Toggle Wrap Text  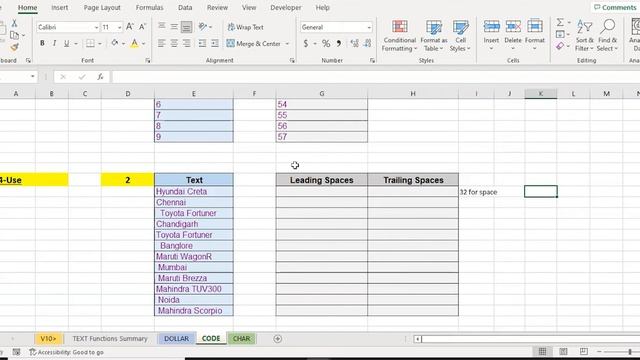pos(245,27)
